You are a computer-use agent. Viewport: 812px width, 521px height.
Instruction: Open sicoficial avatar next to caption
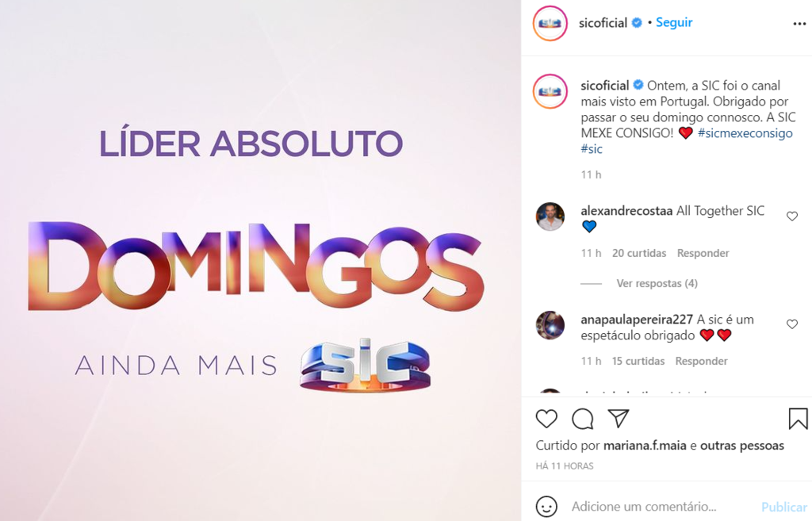tap(550, 91)
